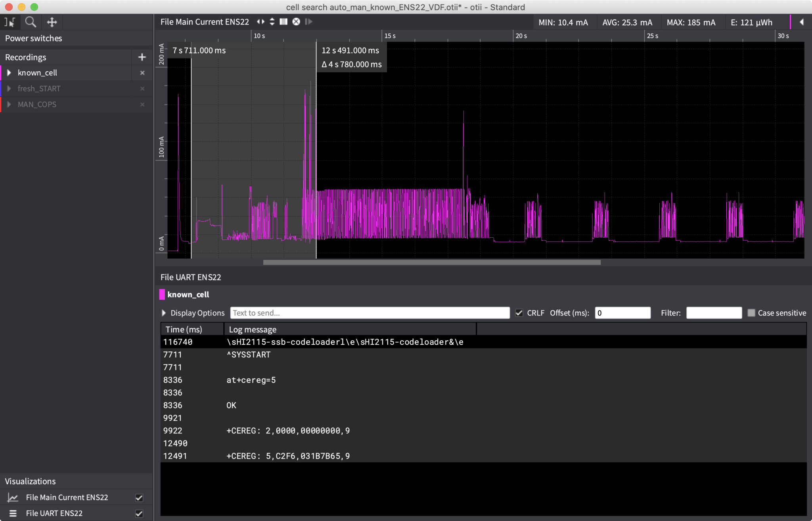Remove the MAN_COPS recording
812x521 pixels.
(x=142, y=105)
